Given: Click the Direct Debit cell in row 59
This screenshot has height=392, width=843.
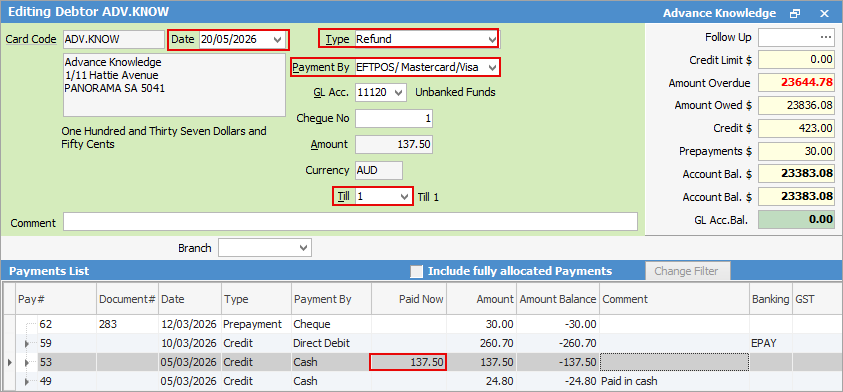Looking at the screenshot, I should coord(331,344).
